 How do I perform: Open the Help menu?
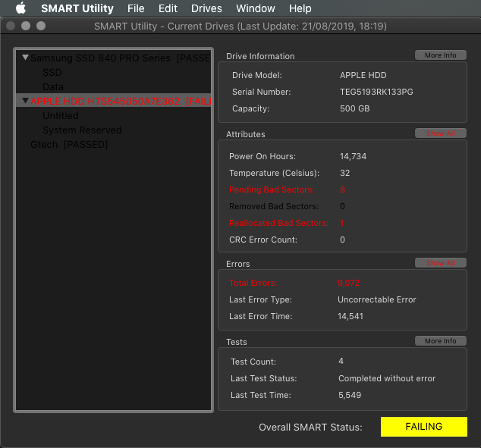tap(300, 8)
